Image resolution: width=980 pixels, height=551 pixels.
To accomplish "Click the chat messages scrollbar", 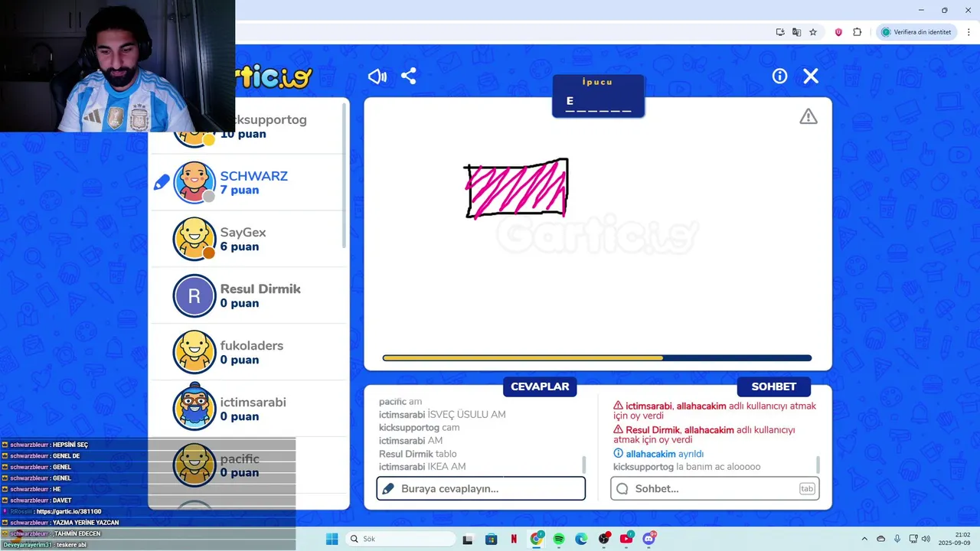I will point(818,465).
